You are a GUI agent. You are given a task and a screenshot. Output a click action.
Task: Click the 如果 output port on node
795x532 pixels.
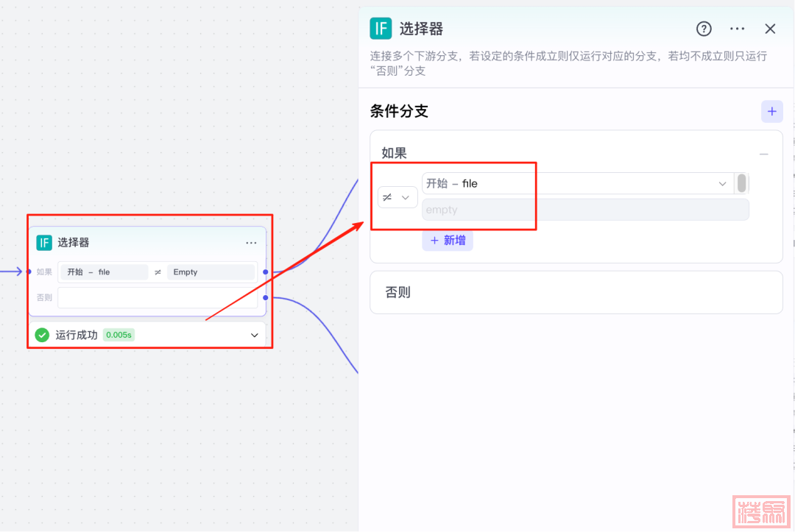265,272
